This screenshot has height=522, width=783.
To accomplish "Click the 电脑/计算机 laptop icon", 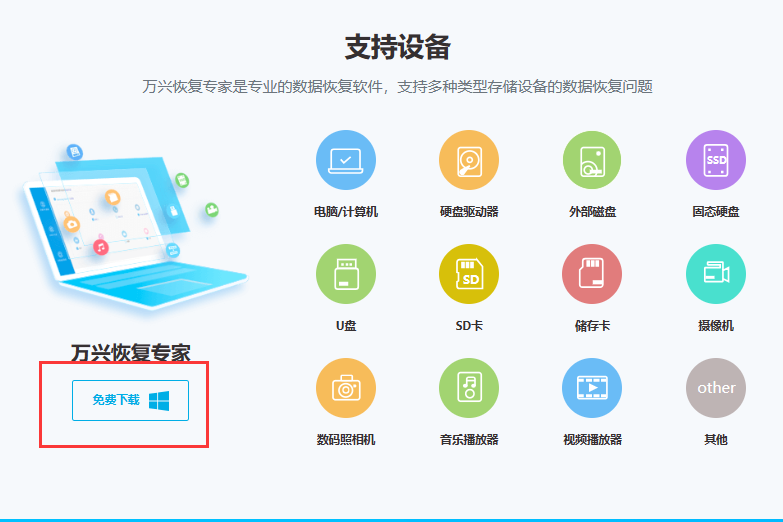I will point(346,160).
